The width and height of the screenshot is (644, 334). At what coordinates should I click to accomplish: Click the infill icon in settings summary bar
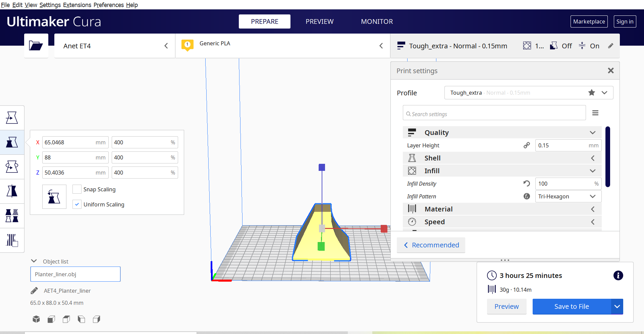tap(527, 46)
